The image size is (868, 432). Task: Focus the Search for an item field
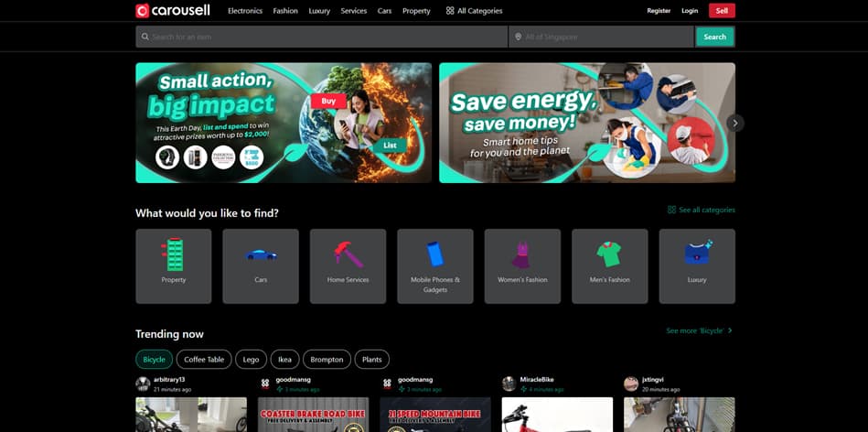click(322, 37)
